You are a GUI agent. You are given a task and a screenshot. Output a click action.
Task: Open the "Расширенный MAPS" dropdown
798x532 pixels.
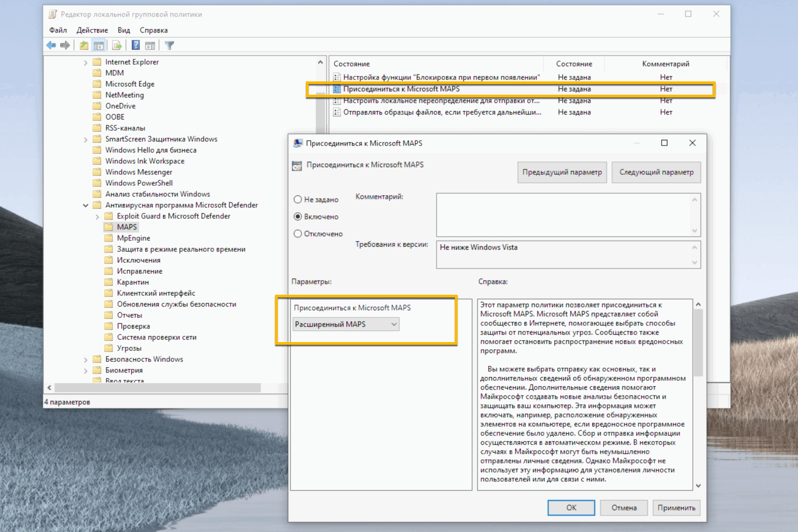346,324
